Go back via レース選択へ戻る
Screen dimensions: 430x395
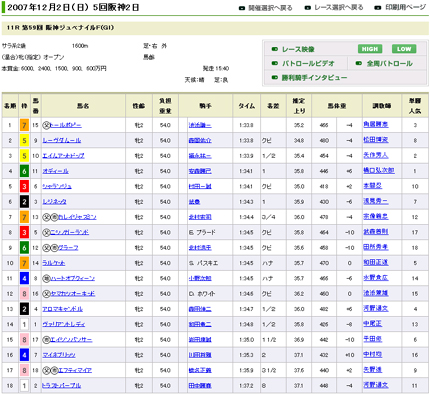point(339,7)
